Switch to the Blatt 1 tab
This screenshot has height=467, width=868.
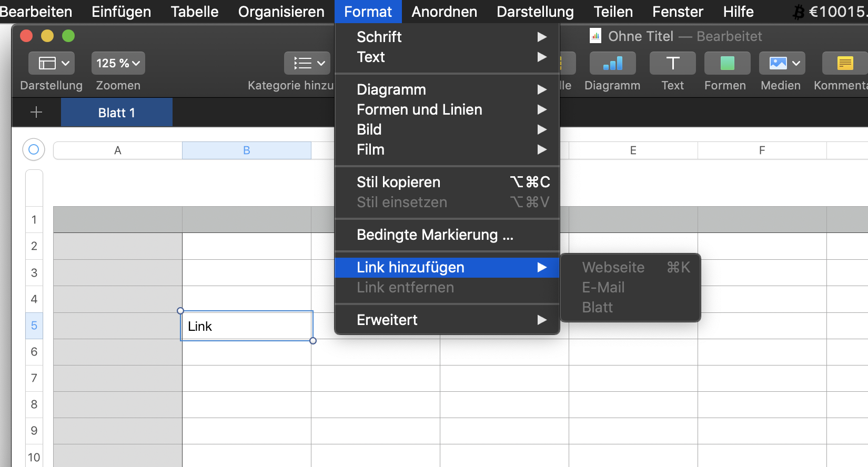tap(117, 113)
